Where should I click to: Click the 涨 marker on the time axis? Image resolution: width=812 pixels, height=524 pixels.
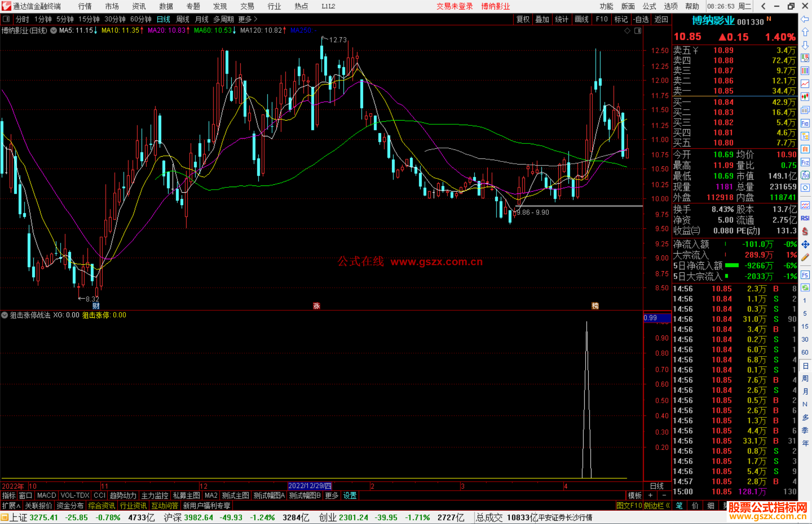click(317, 306)
